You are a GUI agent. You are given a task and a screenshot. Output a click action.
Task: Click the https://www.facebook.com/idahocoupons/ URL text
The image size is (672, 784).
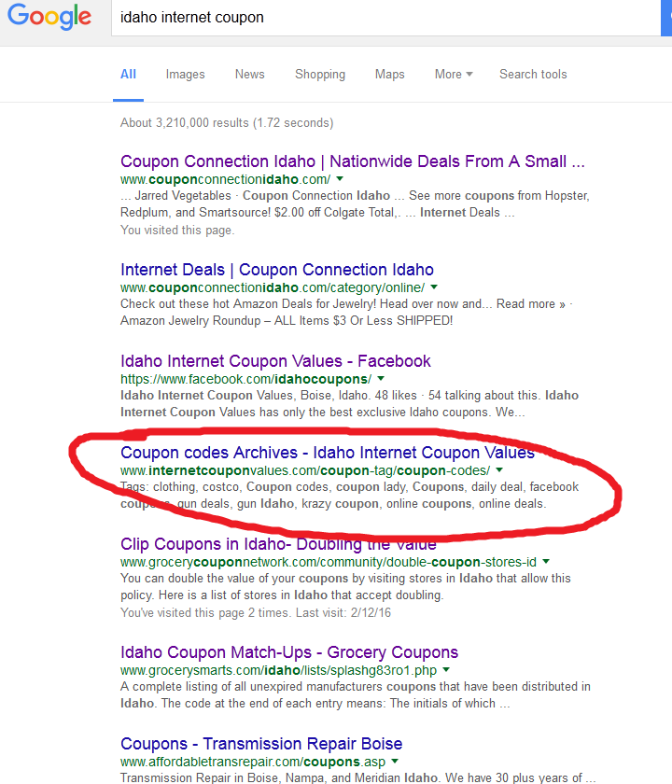pos(246,379)
